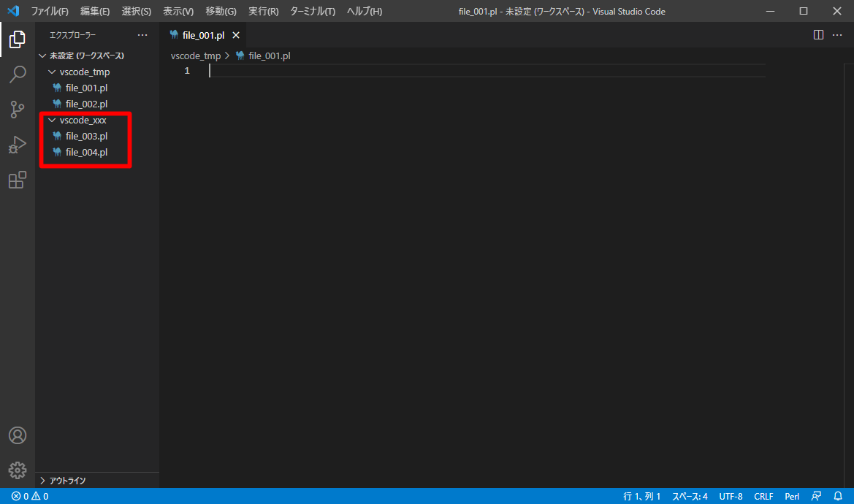Open file_004.pl in the explorer tree
854x504 pixels.
click(97, 152)
